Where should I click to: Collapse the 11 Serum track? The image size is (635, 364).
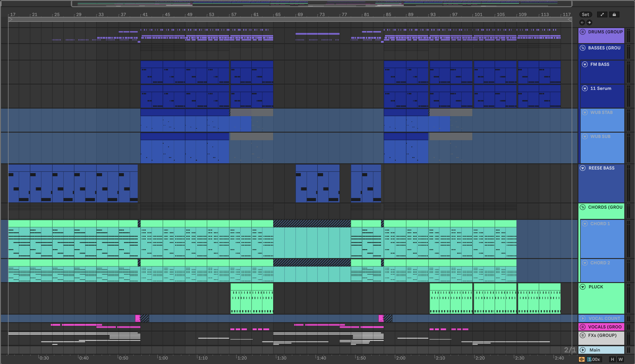click(x=585, y=88)
